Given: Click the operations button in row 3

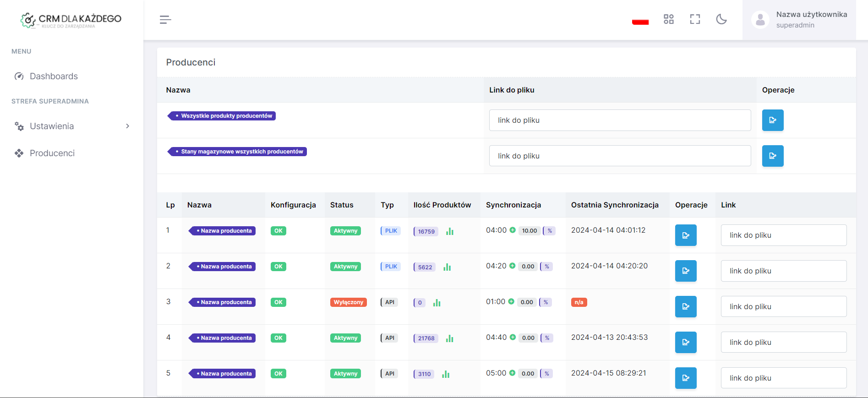Looking at the screenshot, I should [685, 307].
